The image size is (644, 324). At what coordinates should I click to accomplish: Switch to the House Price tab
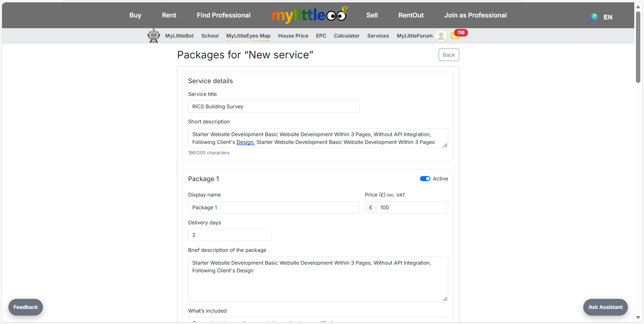(293, 36)
